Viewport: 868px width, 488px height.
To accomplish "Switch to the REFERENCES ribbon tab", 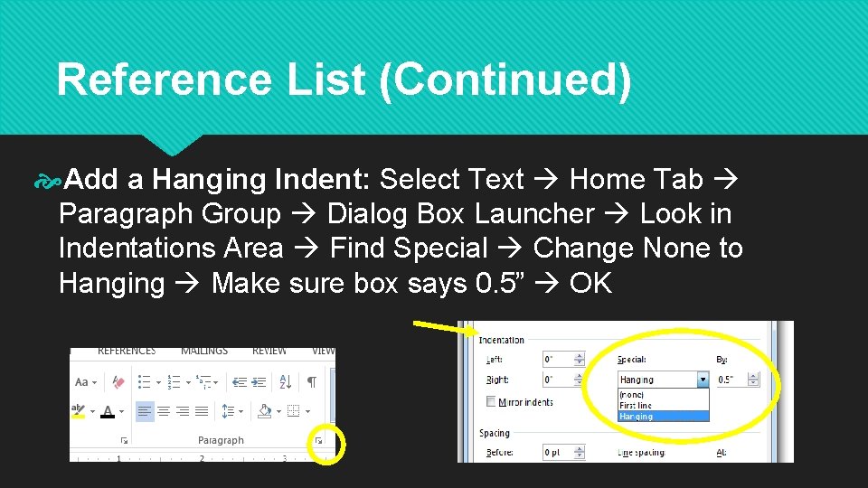I will pos(127,351).
